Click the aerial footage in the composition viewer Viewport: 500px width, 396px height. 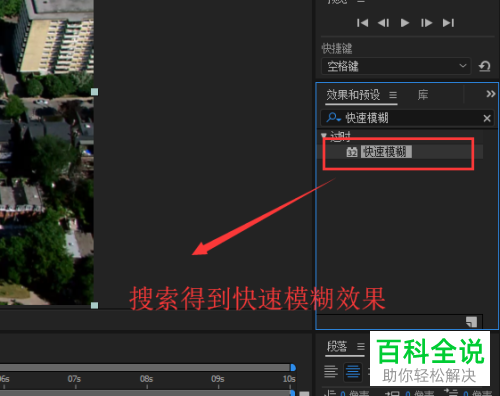coord(47,153)
